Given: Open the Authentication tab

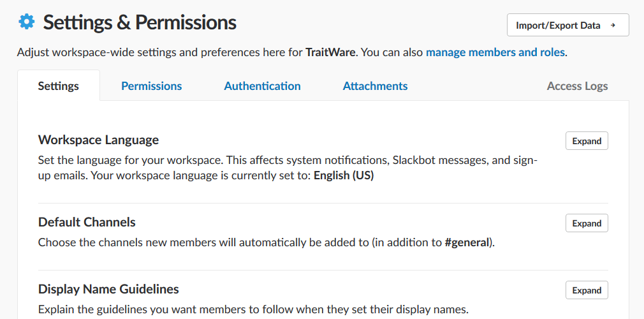Looking at the screenshot, I should tap(263, 86).
